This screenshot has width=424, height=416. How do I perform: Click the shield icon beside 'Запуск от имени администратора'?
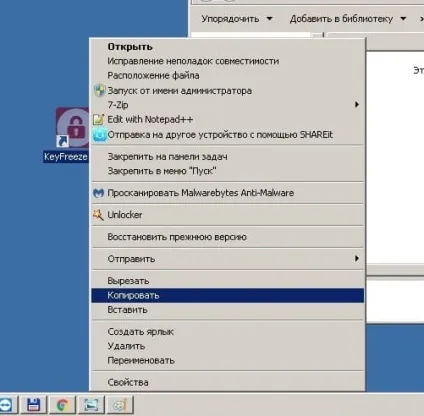click(x=99, y=91)
